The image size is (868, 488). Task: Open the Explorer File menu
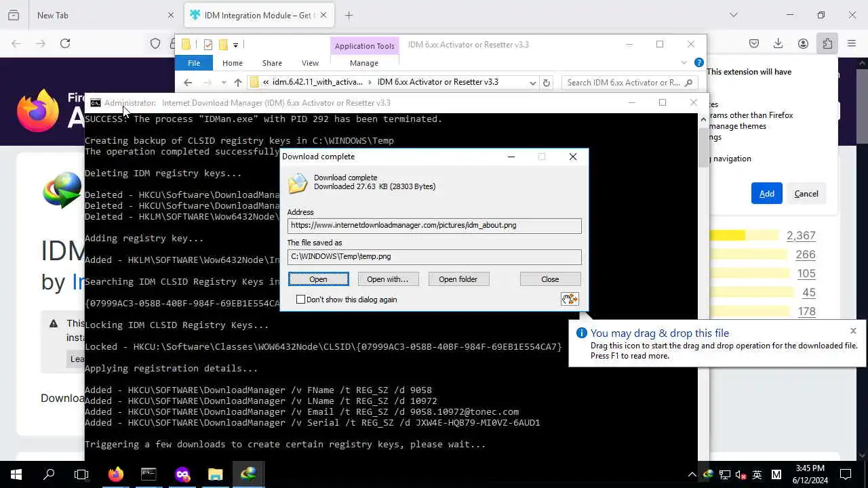[194, 63]
